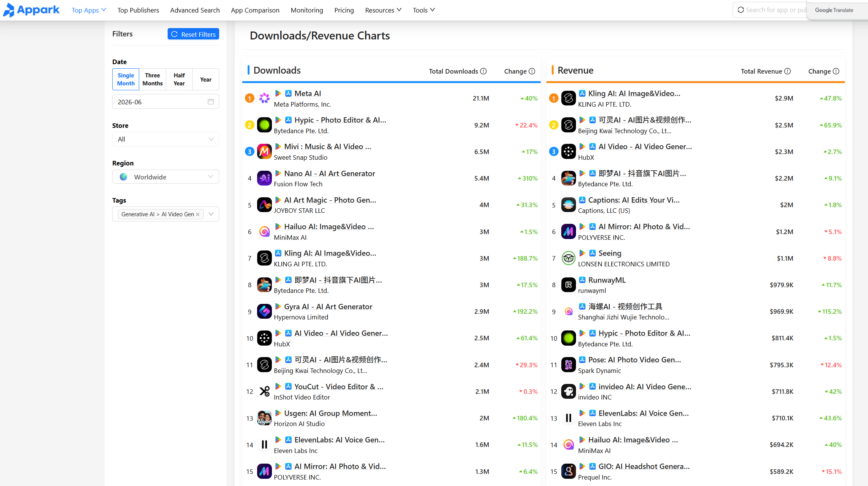Click the Downloads Change info icon
868x486 pixels.
click(532, 71)
